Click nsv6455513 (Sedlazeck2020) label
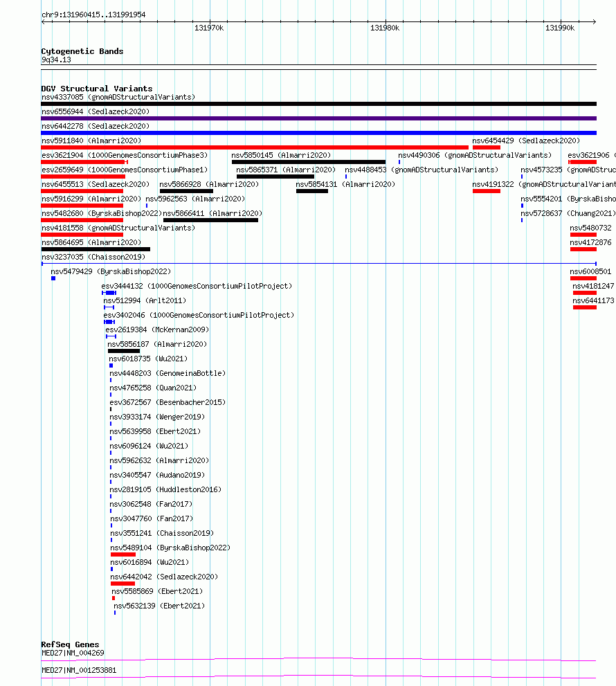Viewport: 616px width, 686px height. pos(96,185)
